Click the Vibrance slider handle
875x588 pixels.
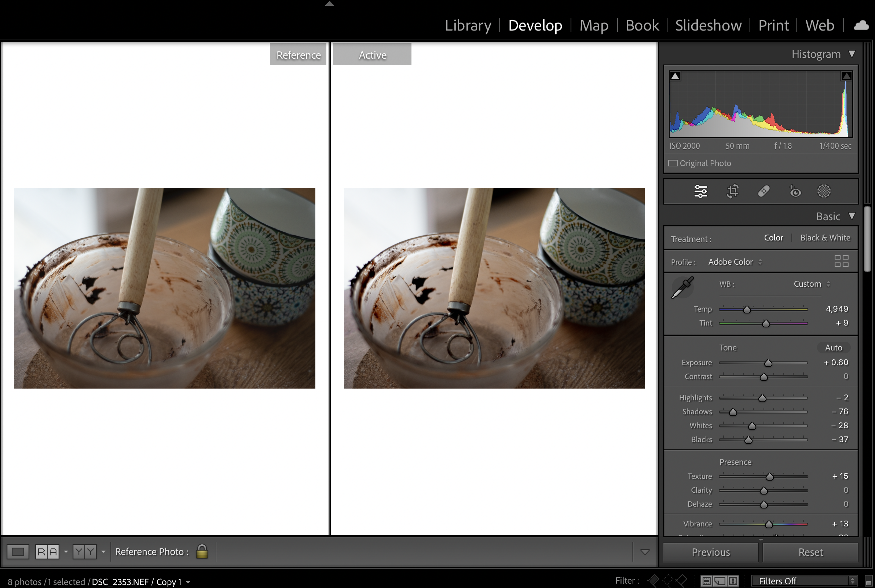[x=769, y=524]
